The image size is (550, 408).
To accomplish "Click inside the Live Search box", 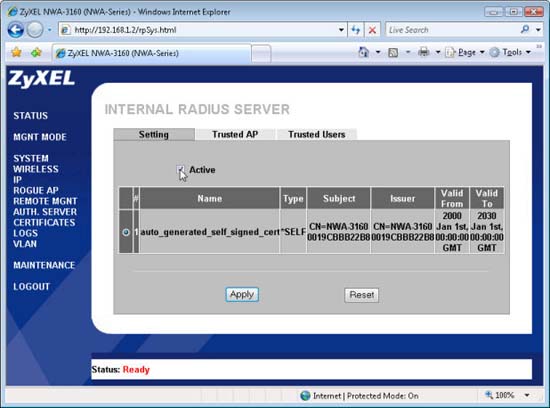I will pos(452,30).
